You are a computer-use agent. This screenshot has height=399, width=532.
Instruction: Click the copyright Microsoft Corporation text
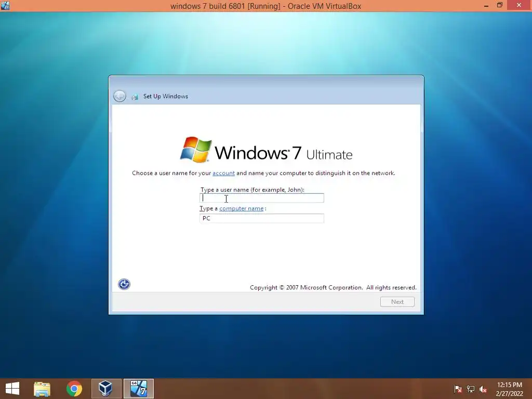tap(333, 287)
